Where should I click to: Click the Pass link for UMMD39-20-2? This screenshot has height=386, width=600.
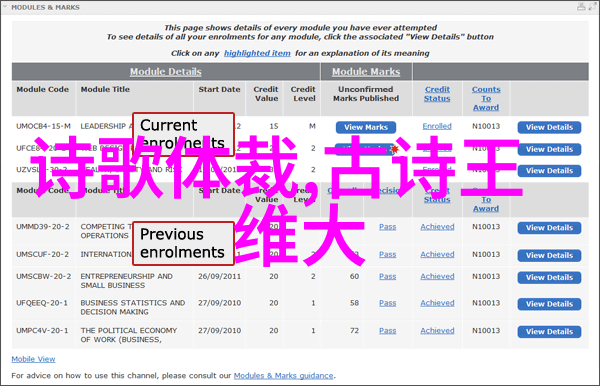(387, 226)
